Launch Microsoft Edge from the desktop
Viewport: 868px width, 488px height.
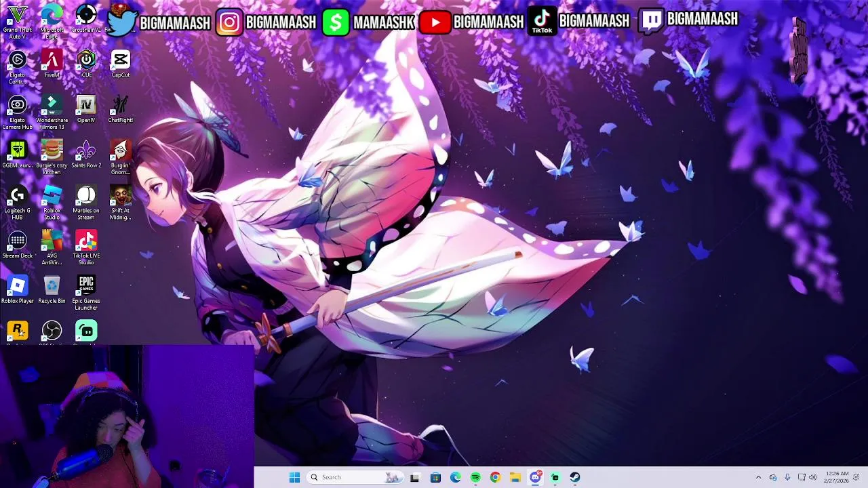(x=52, y=20)
